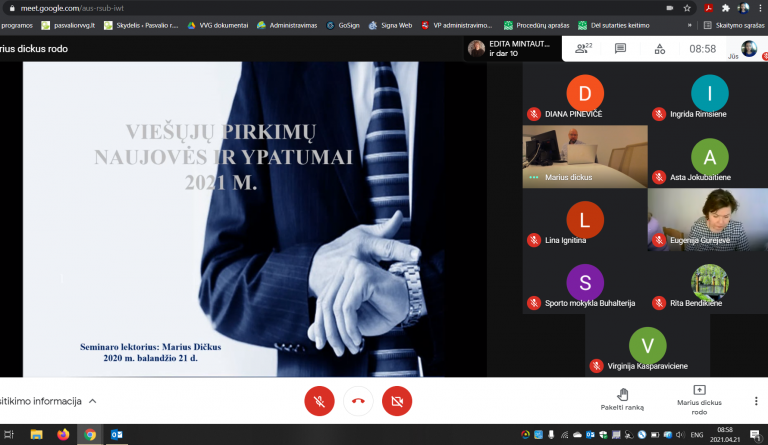The width and height of the screenshot is (768, 445).
Task: Select Asta Jokubaitiene's avatar tile
Action: pos(709,157)
